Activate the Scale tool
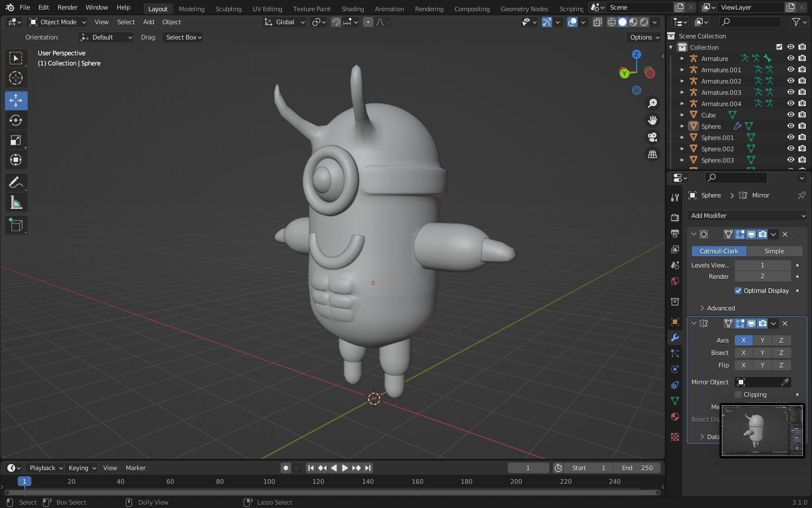Image resolution: width=812 pixels, height=508 pixels. click(x=16, y=140)
